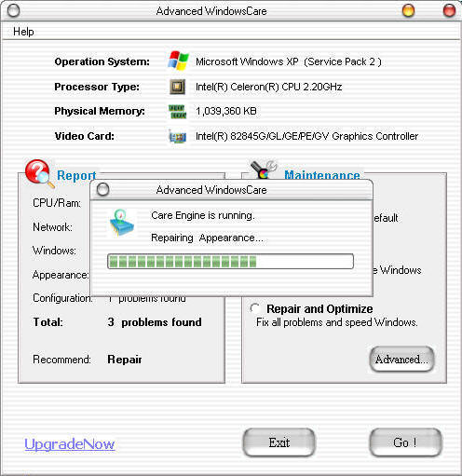
Task: Click the gray round button on main title bar
Action: [x=13, y=11]
